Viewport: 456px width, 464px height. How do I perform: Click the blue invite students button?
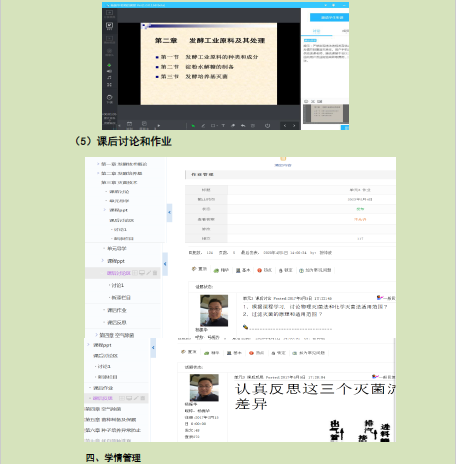(329, 17)
